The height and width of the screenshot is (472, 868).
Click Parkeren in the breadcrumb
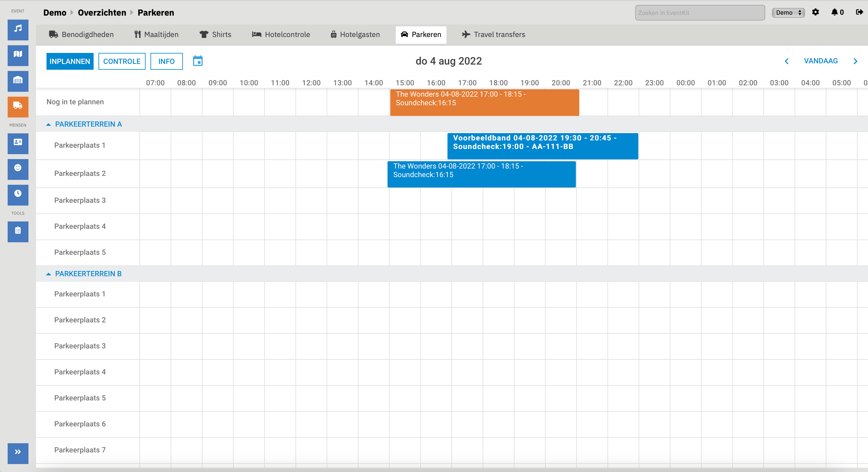[156, 13]
